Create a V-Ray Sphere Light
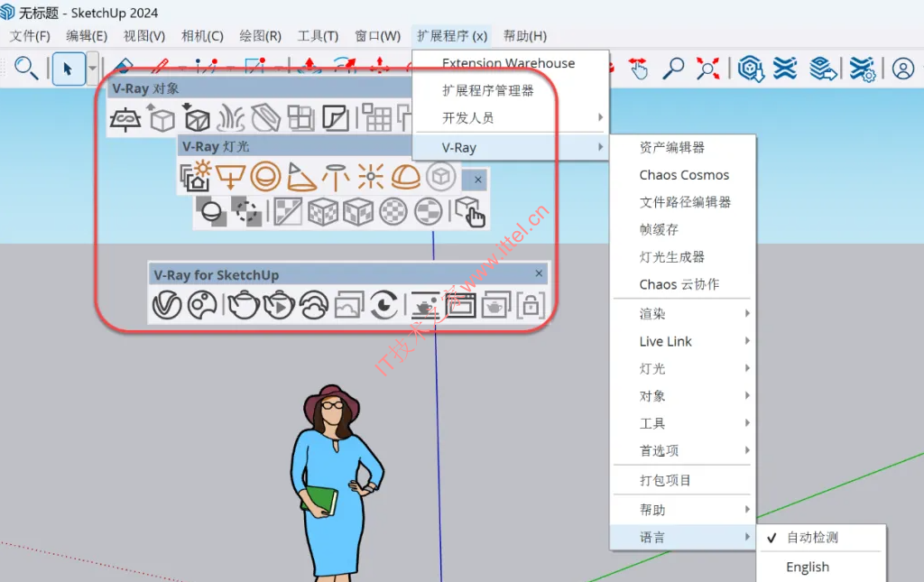 266,176
